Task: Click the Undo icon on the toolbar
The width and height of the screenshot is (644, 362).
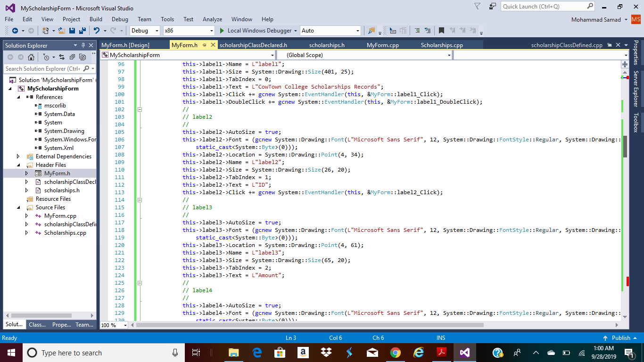Action: (97, 31)
